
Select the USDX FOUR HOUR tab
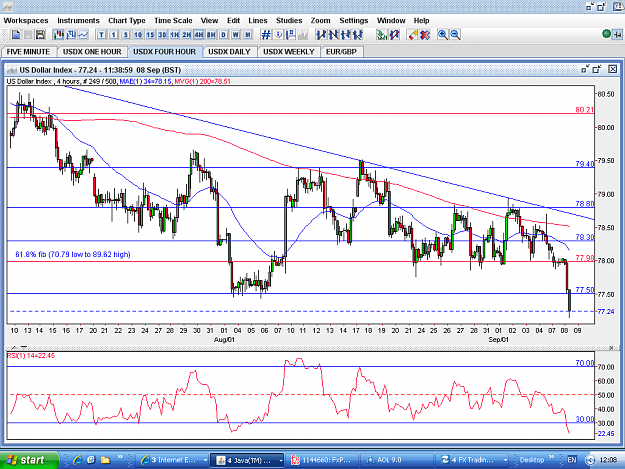click(165, 52)
